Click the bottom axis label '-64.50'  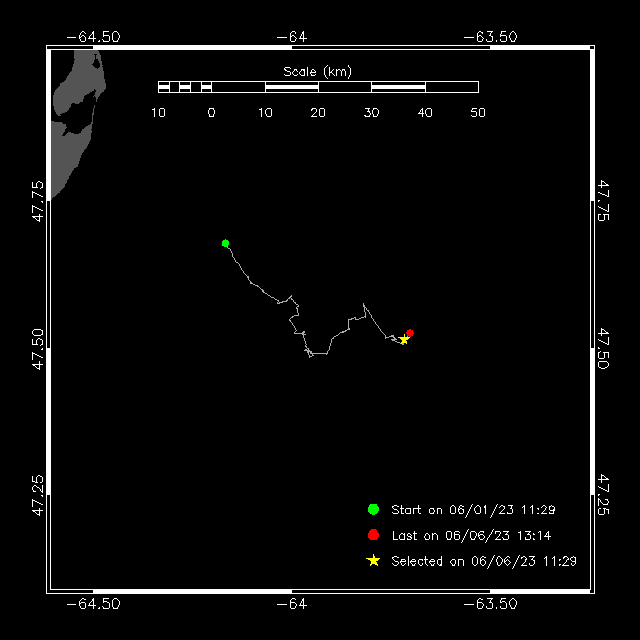(x=93, y=604)
